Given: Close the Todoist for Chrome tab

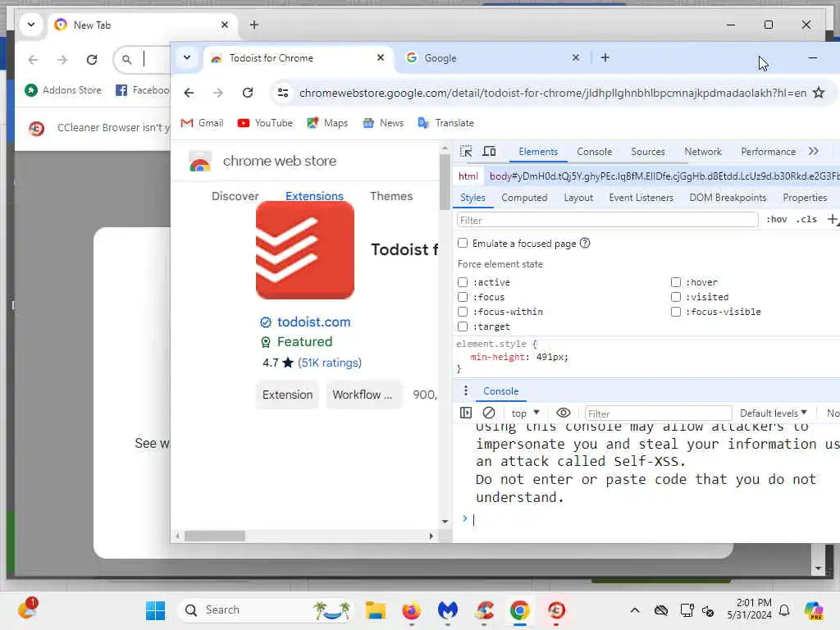Looking at the screenshot, I should [381, 57].
